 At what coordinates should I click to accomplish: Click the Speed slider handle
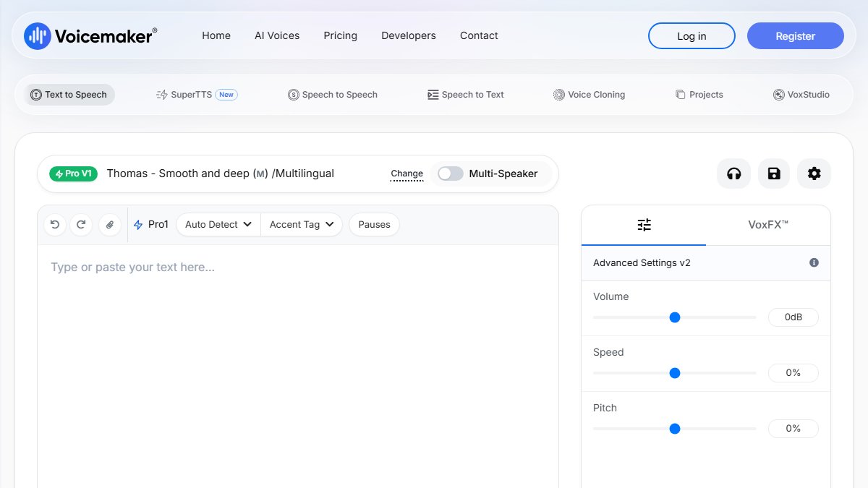click(x=675, y=373)
